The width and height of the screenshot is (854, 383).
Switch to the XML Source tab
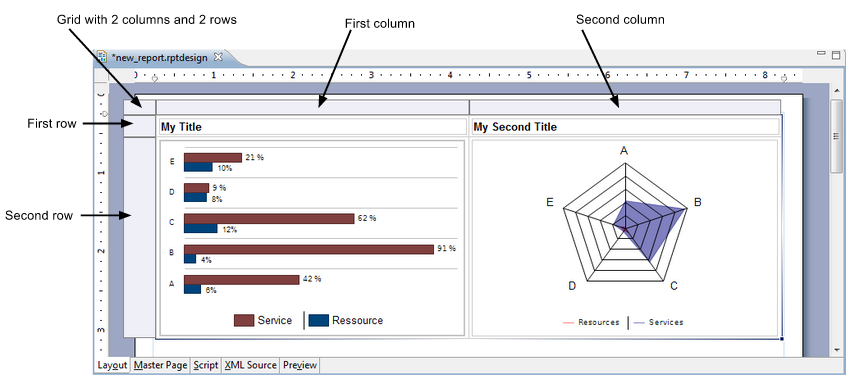[251, 365]
